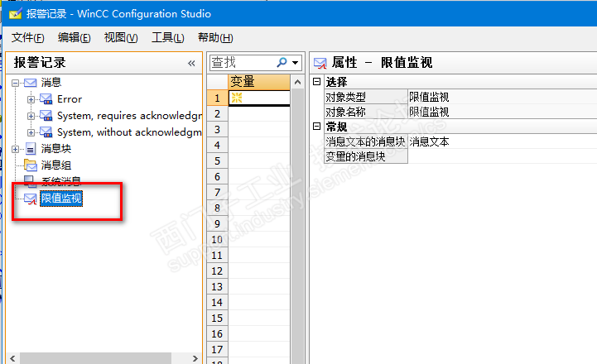The width and height of the screenshot is (597, 364).
Task: Click the 消息文本的消息块 property label
Action: 366,141
